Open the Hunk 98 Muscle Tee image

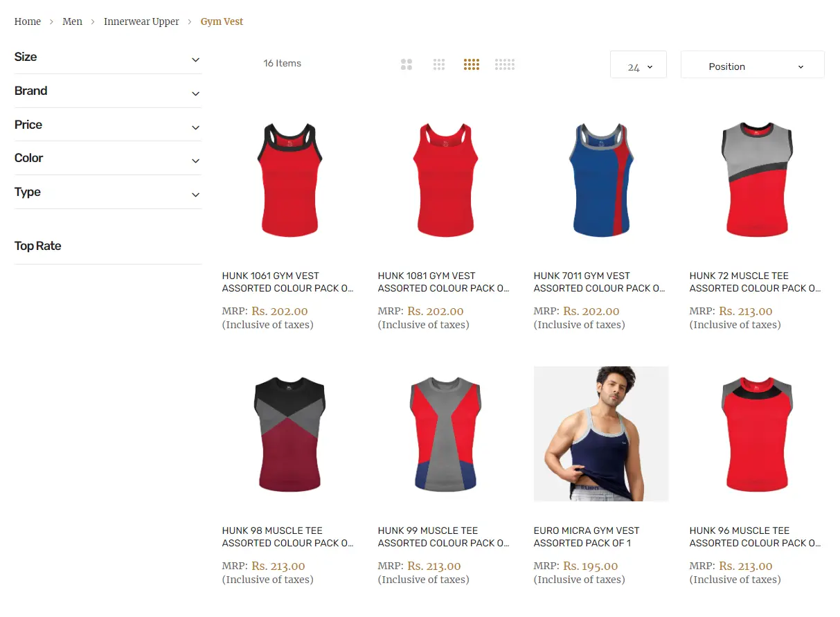click(289, 433)
